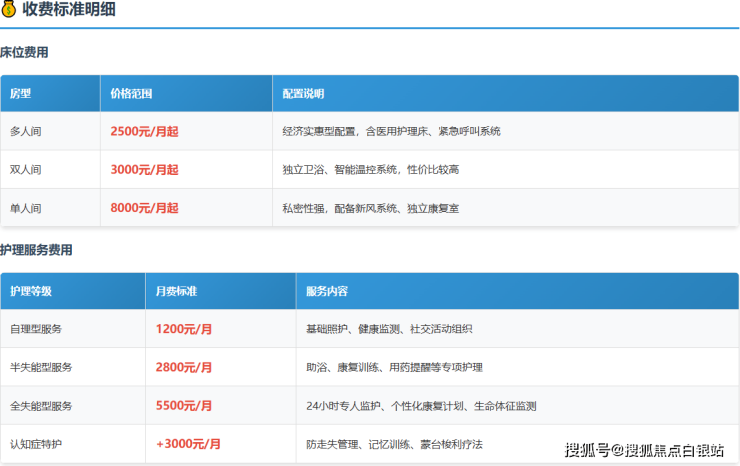This screenshot has width=740, height=466.
Task: Select the 双人间 room type cell
Action: tap(26, 170)
